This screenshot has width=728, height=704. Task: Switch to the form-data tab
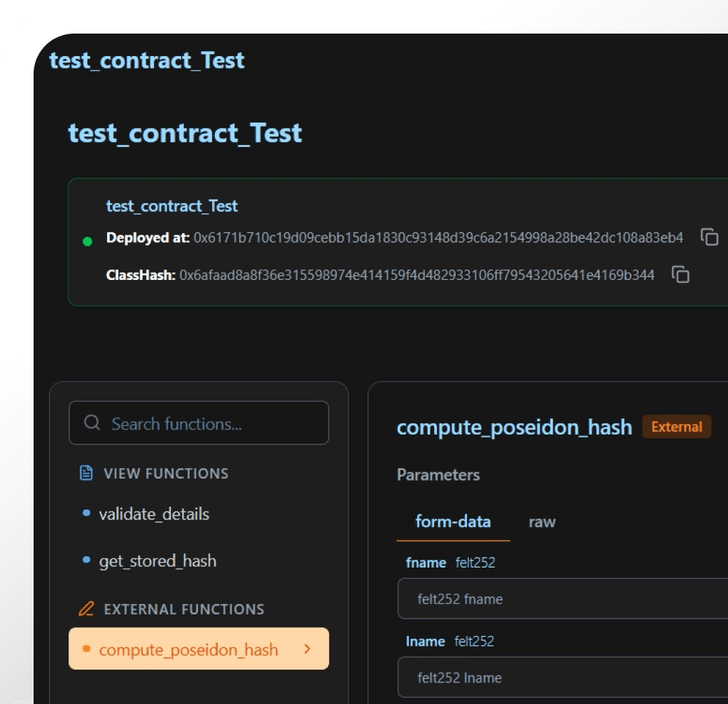pyautogui.click(x=453, y=521)
